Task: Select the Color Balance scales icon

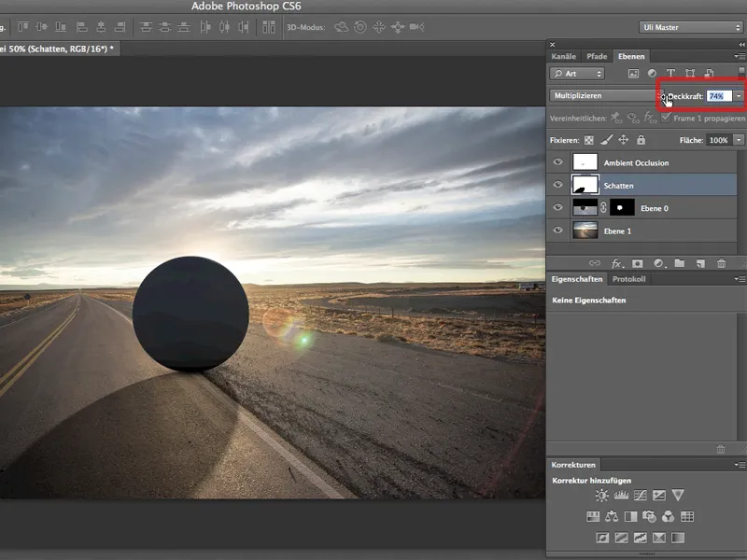Action: (612, 516)
